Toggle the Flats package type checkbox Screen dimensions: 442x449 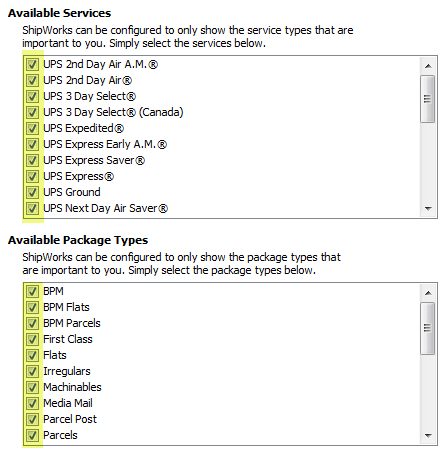32,355
